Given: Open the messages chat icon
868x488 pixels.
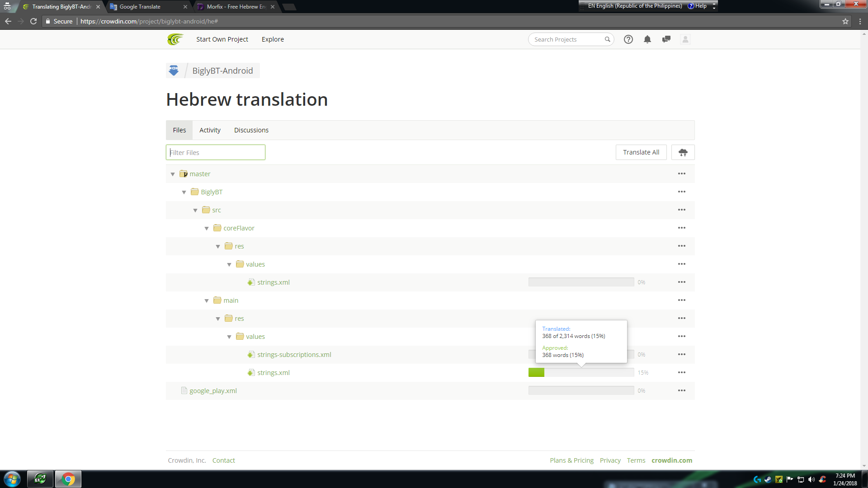Looking at the screenshot, I should [x=666, y=39].
